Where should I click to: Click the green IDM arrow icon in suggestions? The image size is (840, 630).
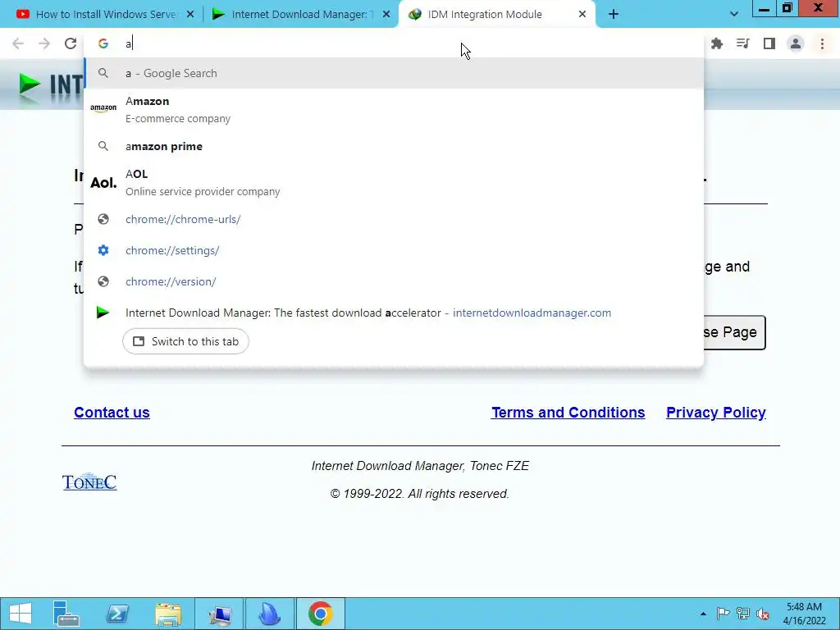(103, 313)
